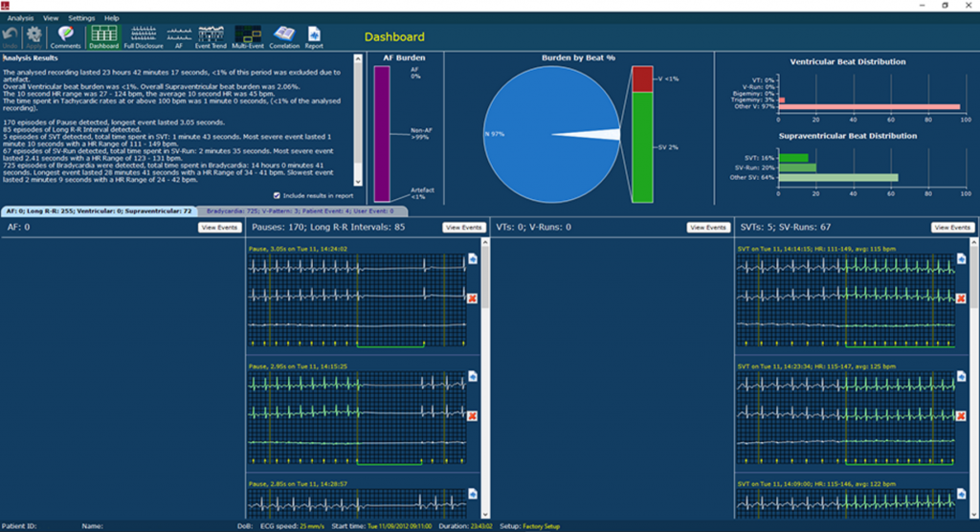The image size is (980, 532).
Task: Open the Settings menu
Action: click(x=81, y=18)
